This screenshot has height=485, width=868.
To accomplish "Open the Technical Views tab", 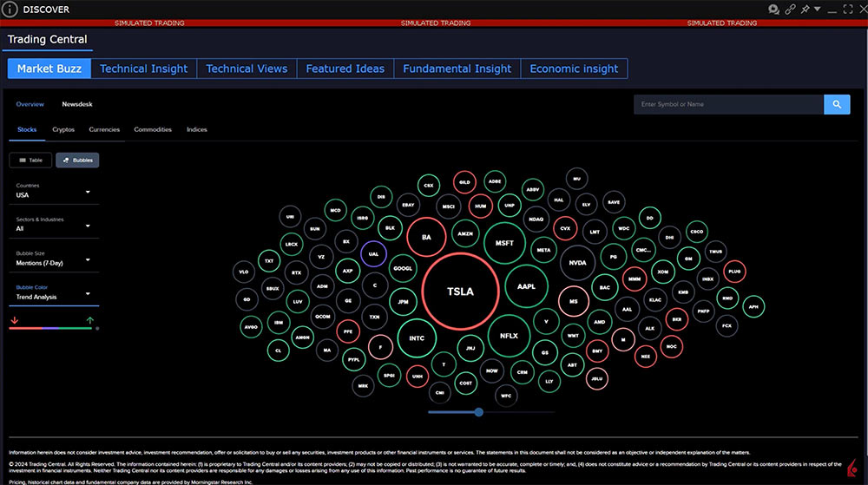I will (x=247, y=69).
